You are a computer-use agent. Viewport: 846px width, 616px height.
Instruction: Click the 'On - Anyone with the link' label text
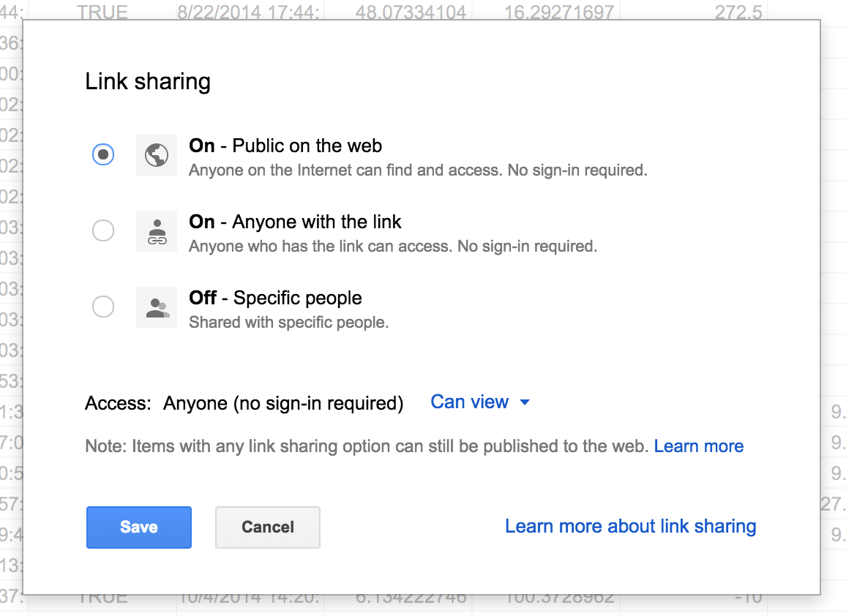(x=295, y=222)
